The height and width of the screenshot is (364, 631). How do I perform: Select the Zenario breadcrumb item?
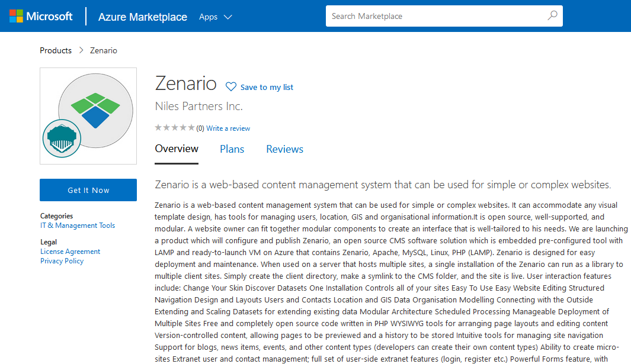[x=104, y=50]
